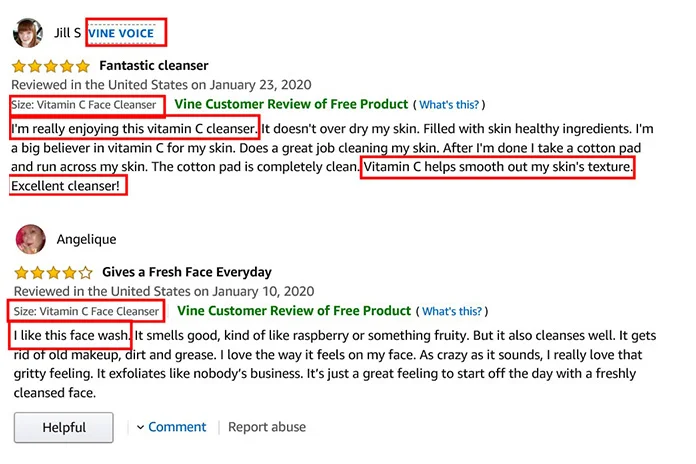Viewport: 696px width, 464px height.
Task: Click the "Excellent cleanser!" highlighted sentence
Action: coord(68,185)
